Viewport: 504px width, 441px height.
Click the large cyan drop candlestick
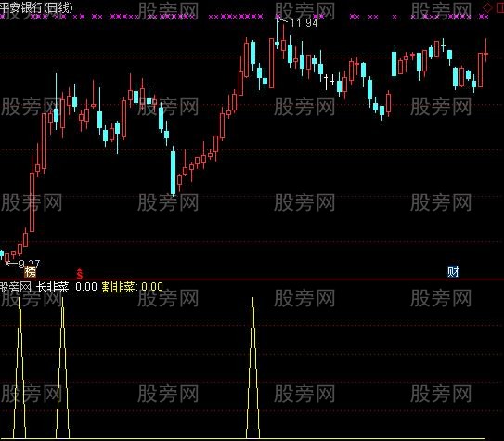click(174, 172)
